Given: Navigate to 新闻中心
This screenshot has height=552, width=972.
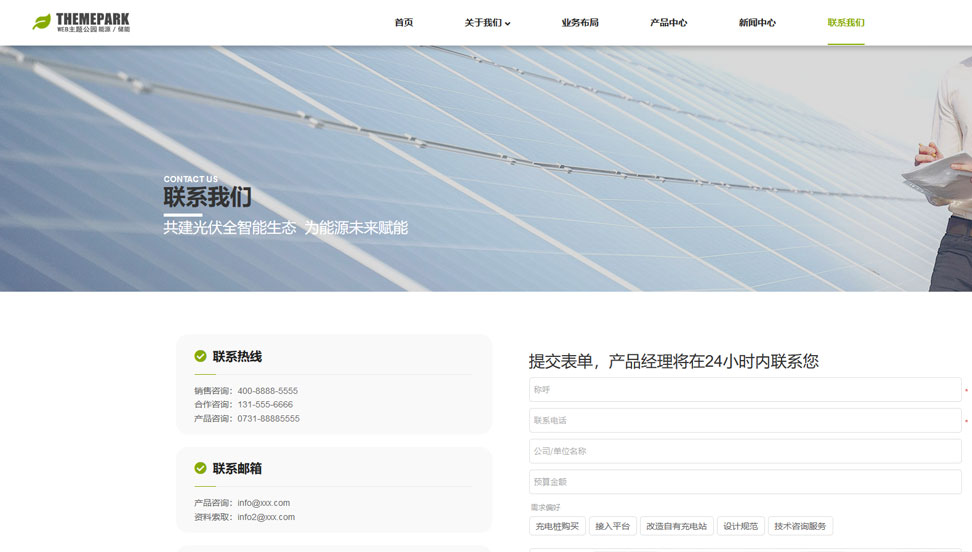Looking at the screenshot, I should coord(757,22).
